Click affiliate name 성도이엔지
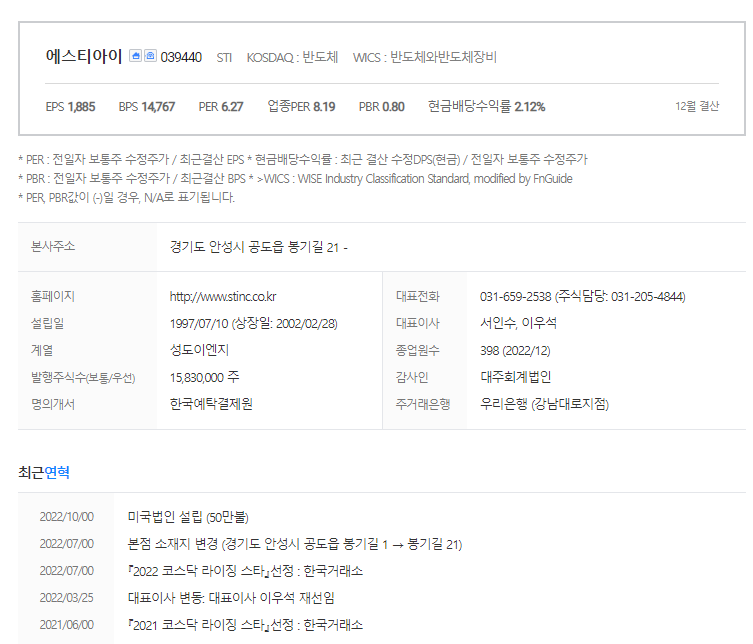This screenshot has width=753, height=644. pos(199,350)
